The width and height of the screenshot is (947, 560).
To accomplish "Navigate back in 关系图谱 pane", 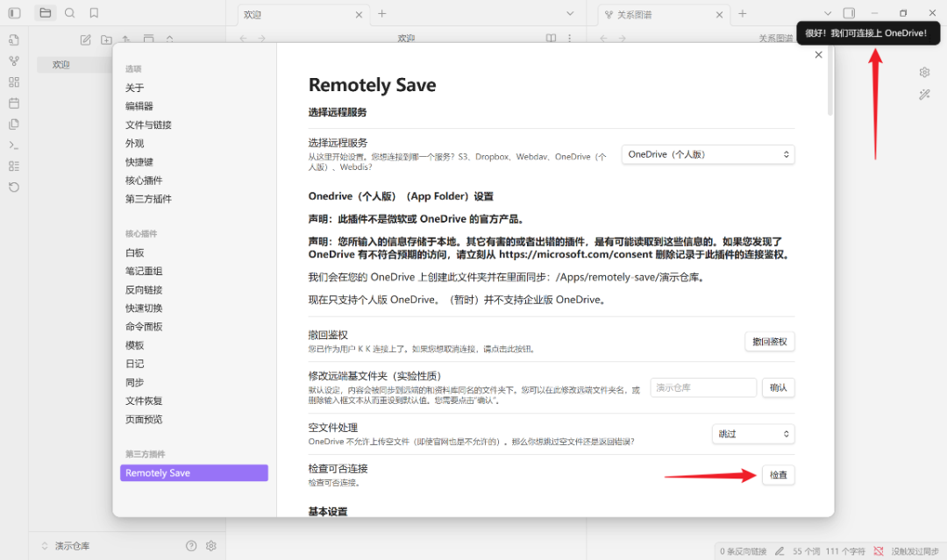I will [603, 39].
